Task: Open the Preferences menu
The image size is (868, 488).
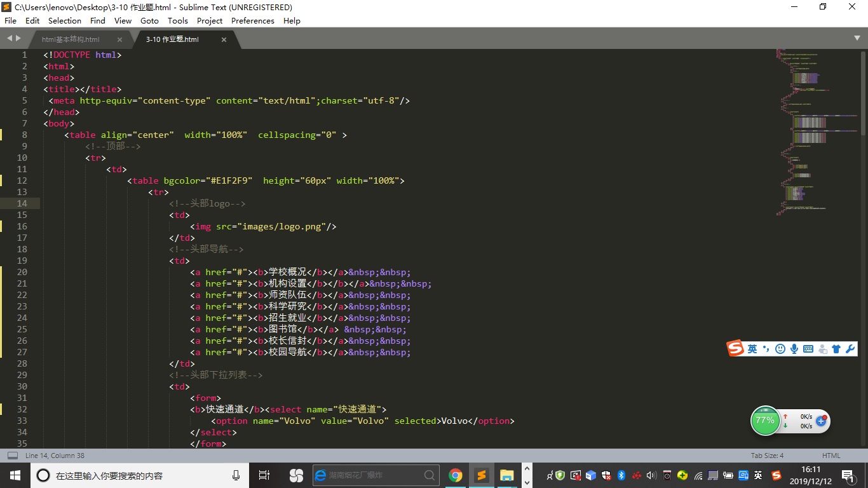Action: 253,20
